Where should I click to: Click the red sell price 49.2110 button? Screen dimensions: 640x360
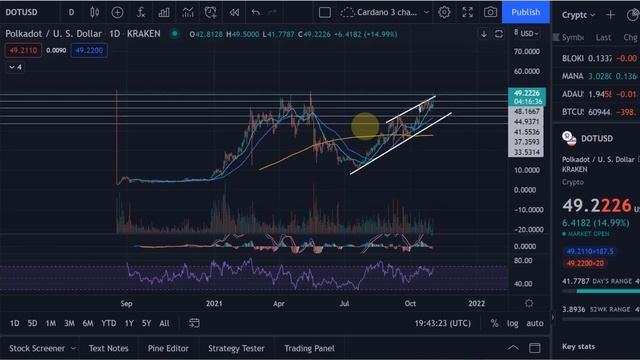coord(23,50)
